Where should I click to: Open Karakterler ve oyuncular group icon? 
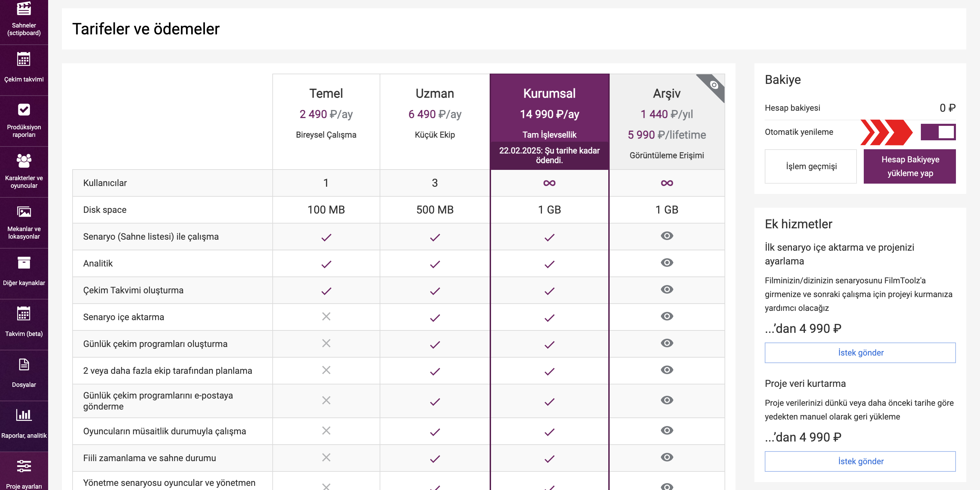coord(24,161)
